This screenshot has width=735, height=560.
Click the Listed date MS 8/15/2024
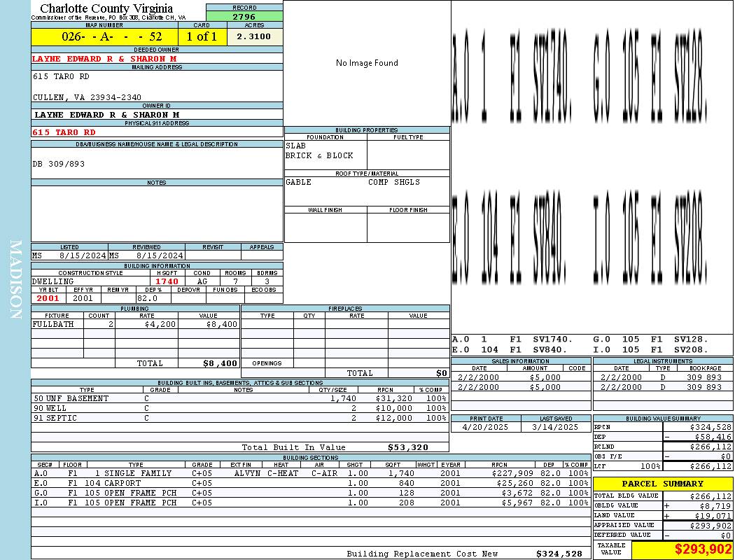69,256
